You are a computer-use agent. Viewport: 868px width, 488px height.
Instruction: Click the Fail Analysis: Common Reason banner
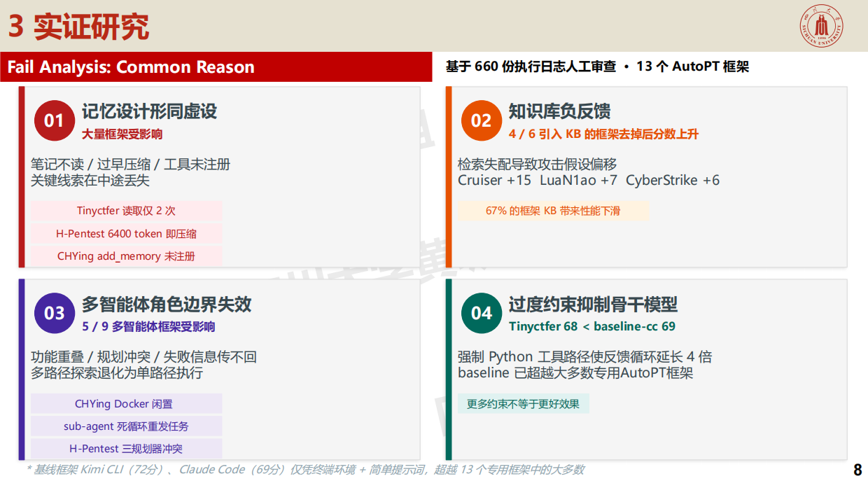[x=216, y=67]
